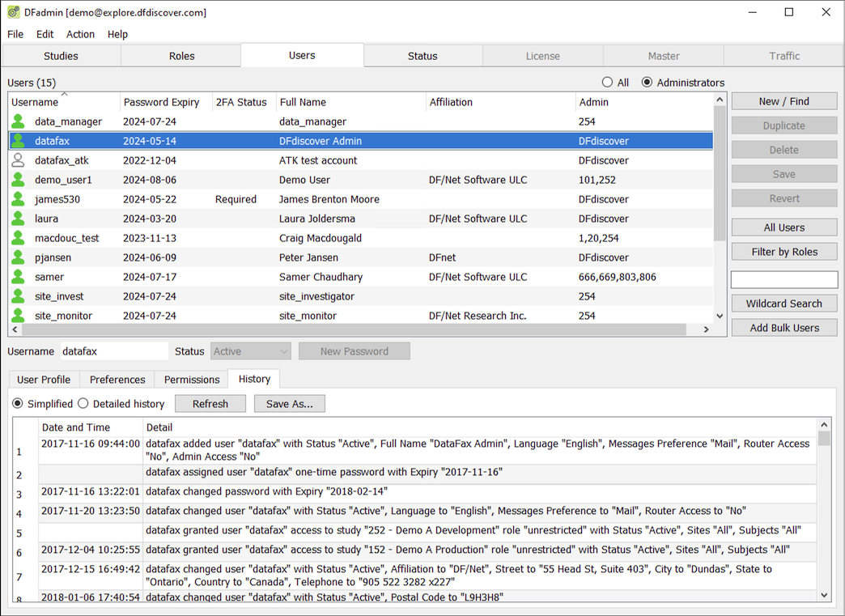Open the Help menu
Image resolution: width=845 pixels, height=616 pixels.
(117, 34)
